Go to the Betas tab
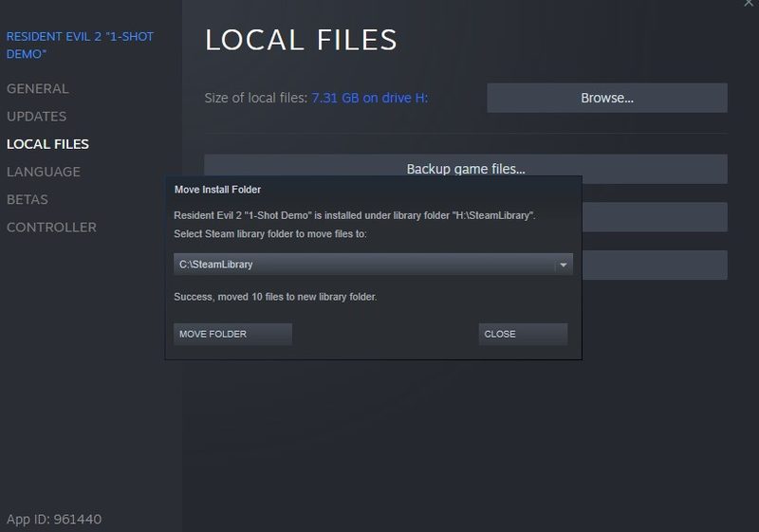This screenshot has width=759, height=532. [28, 199]
